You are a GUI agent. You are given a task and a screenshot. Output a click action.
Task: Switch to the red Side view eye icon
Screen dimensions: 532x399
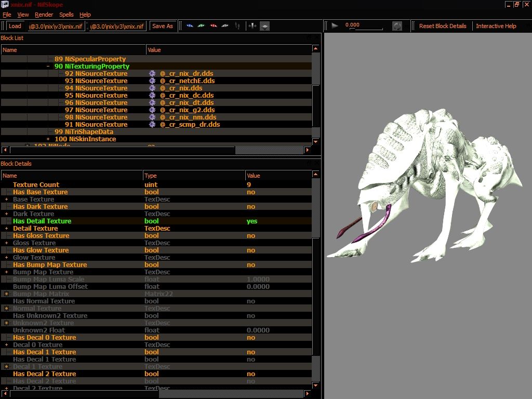click(x=214, y=26)
